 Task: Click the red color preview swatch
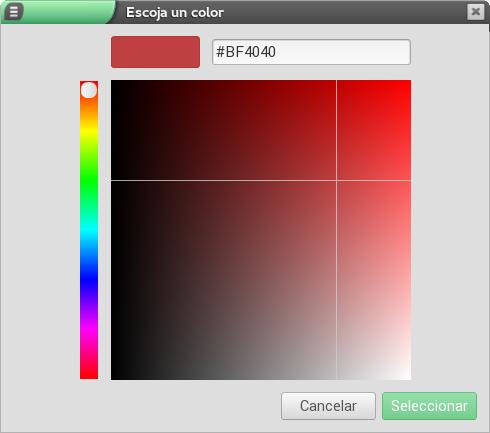(155, 52)
